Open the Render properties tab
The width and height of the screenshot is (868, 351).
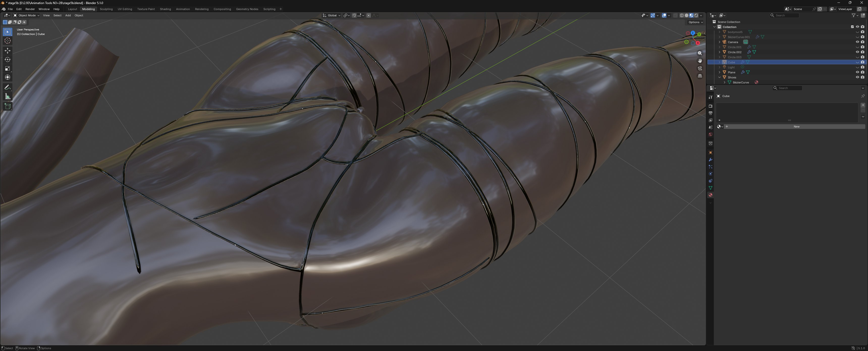710,106
